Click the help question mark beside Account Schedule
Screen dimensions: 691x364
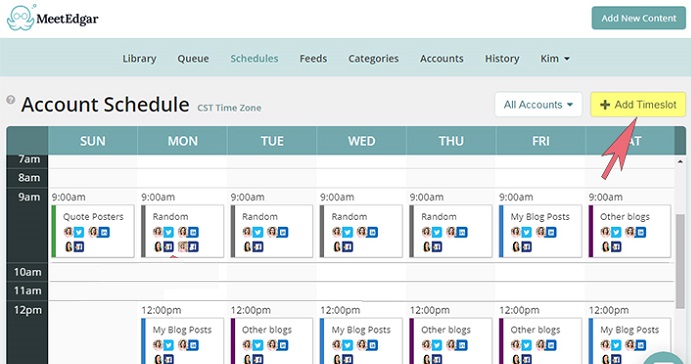pyautogui.click(x=11, y=100)
